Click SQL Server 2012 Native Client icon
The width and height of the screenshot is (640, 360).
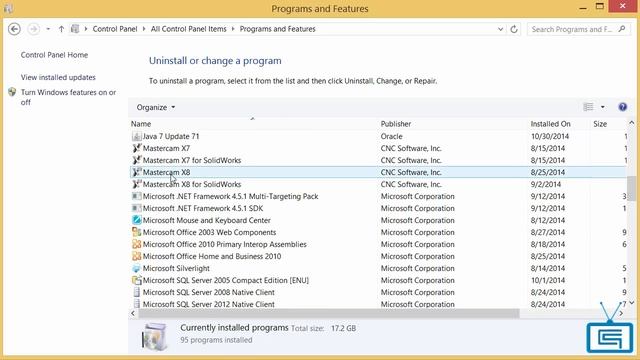pos(137,304)
